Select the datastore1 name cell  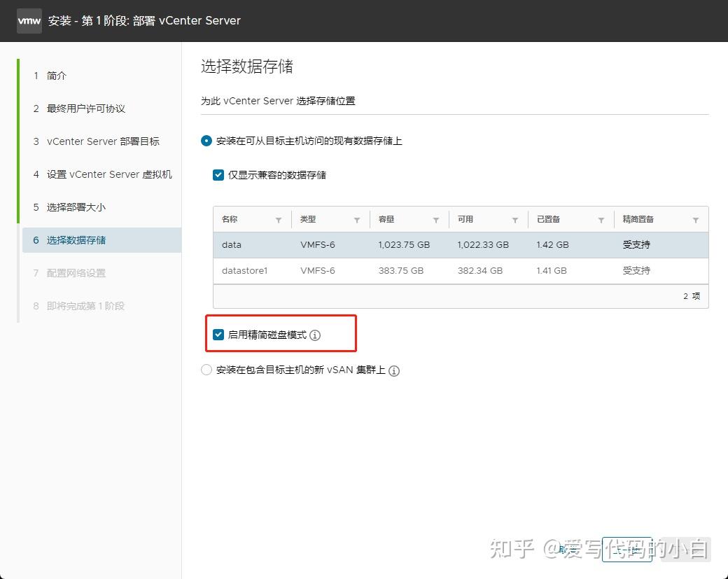245,271
